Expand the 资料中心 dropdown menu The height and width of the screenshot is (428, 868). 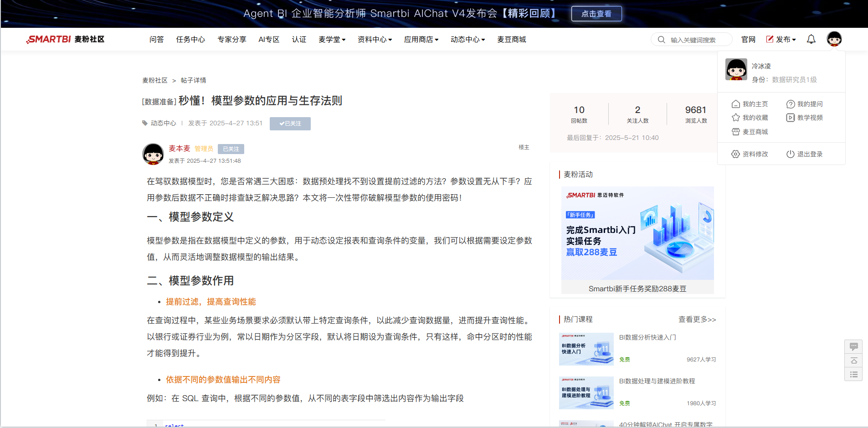375,40
